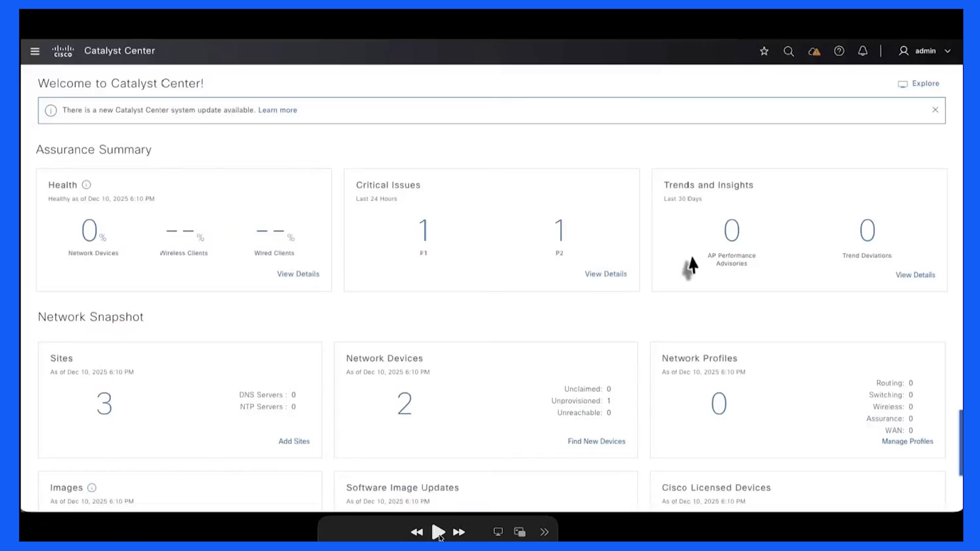View Details in Health card
This screenshot has height=551, width=980.
[x=298, y=274]
